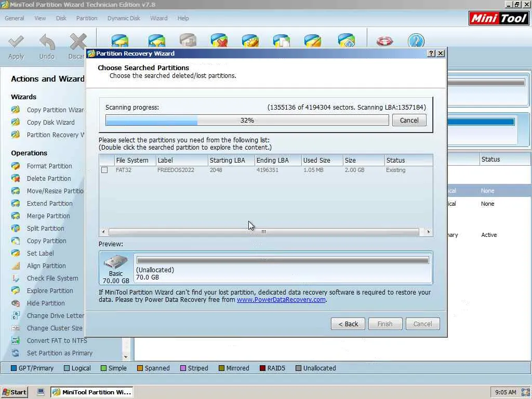Screen dimensions: 532x399
Task: Click the wizard help question mark button
Action: [x=431, y=54]
